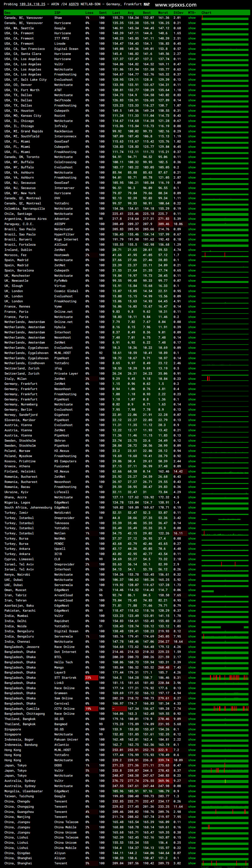The image size is (252, 868).
Task: Open the latency chart for CCTV Online row
Action: pos(225,708)
